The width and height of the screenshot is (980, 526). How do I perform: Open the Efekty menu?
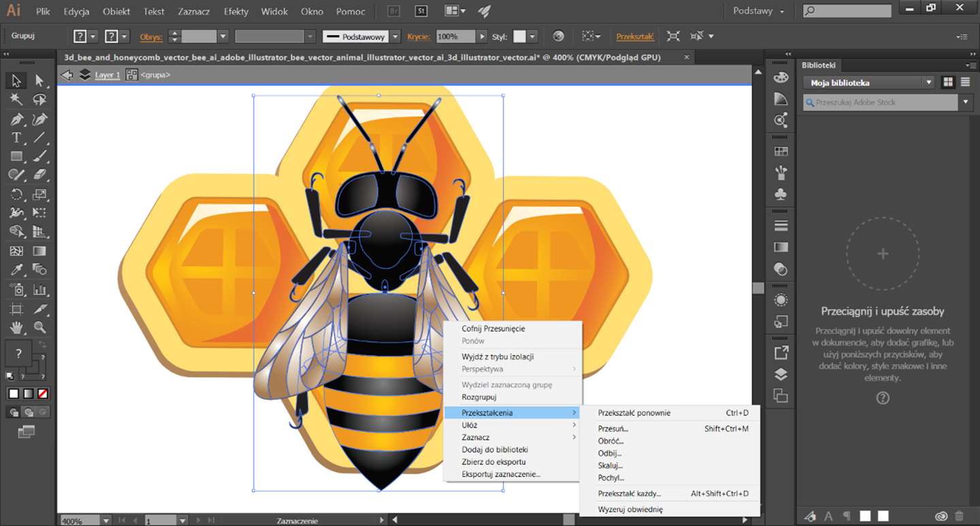coord(236,12)
